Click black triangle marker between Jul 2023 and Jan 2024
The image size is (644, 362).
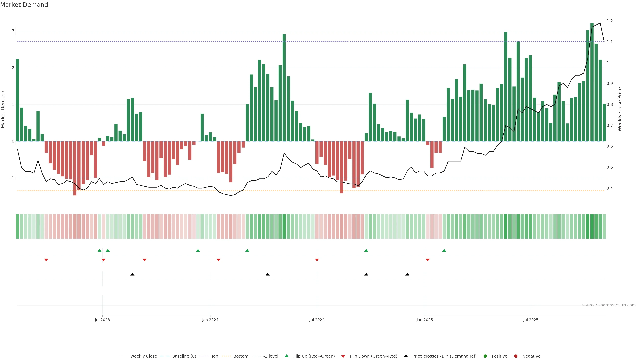[x=132, y=274]
